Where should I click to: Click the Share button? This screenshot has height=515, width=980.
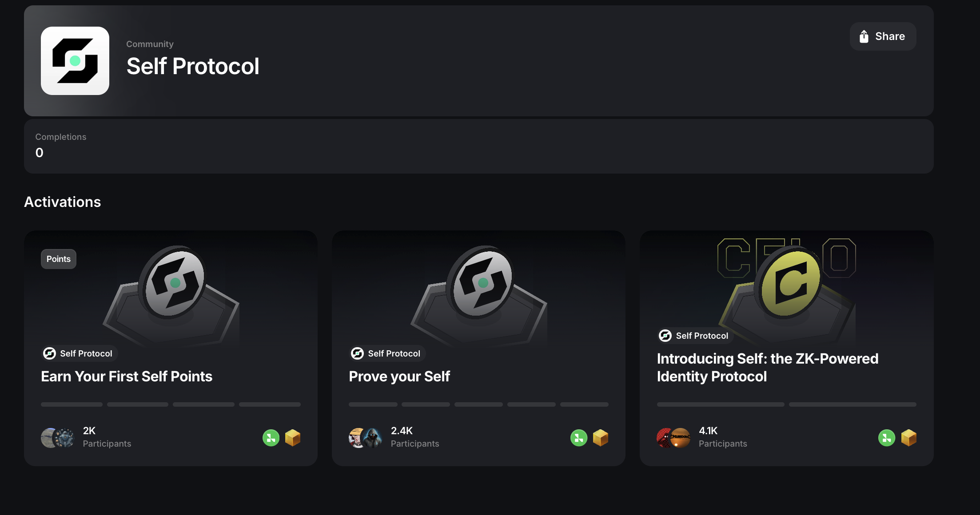[883, 36]
